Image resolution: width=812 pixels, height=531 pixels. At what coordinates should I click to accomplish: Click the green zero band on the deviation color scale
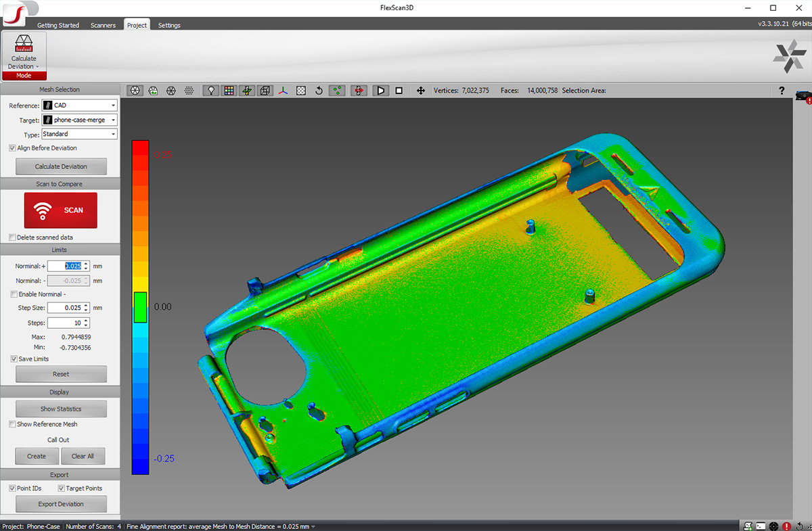[x=140, y=306]
